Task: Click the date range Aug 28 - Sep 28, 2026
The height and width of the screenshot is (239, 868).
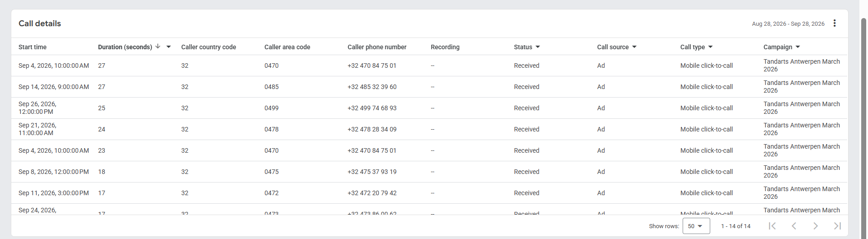Action: click(788, 24)
